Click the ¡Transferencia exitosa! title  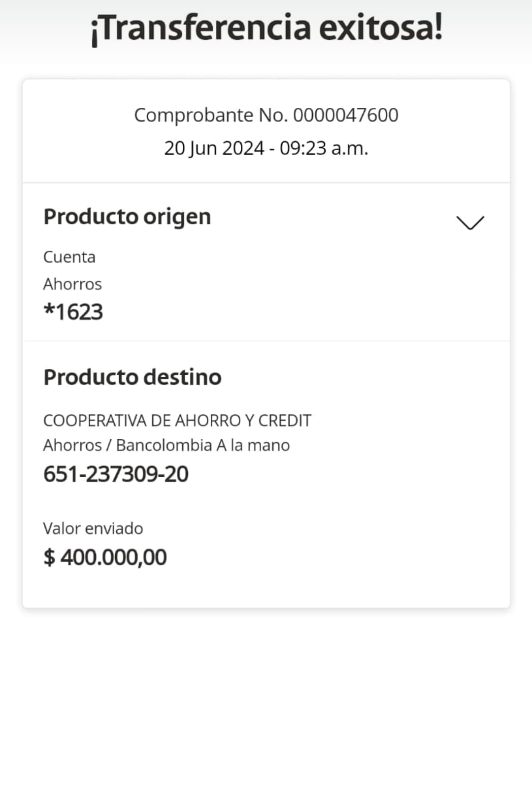point(266,28)
